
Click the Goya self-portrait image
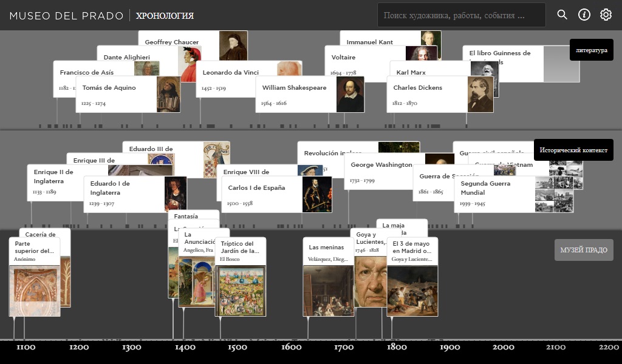(371, 281)
